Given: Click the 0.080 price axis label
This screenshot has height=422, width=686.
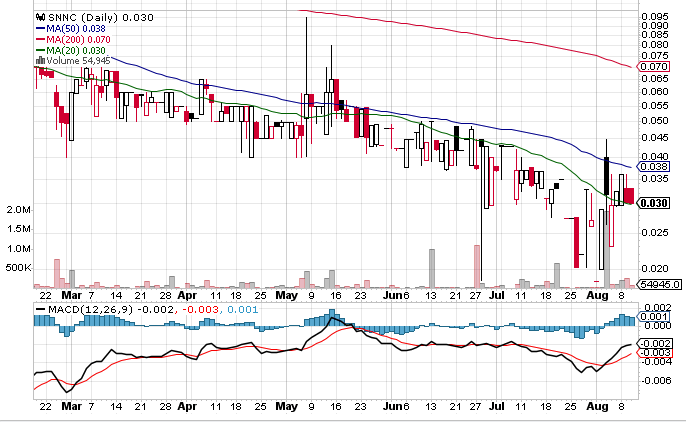Looking at the screenshot, I should 655,45.
